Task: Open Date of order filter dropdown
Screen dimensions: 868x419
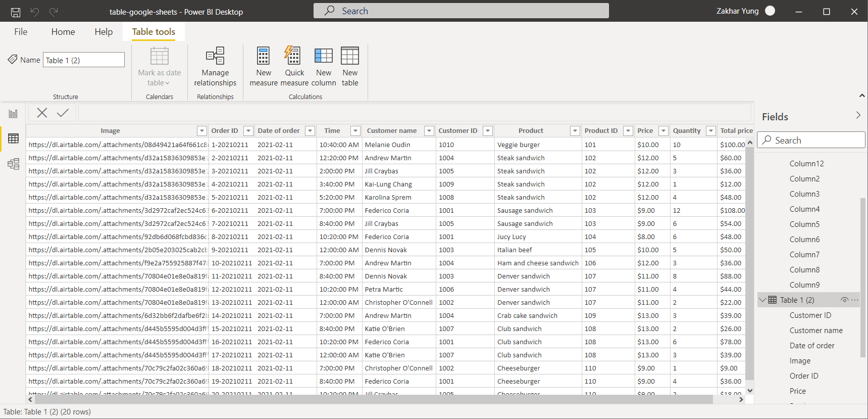Action: (x=311, y=131)
